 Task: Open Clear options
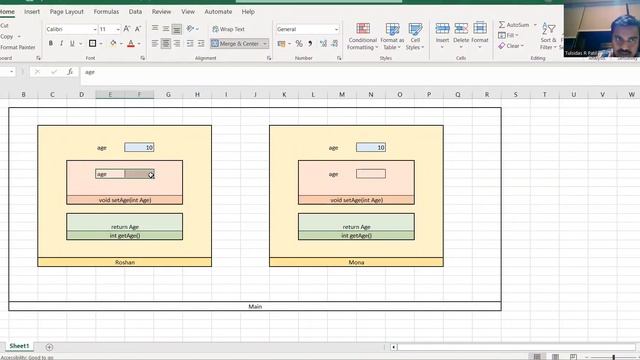pos(511,46)
